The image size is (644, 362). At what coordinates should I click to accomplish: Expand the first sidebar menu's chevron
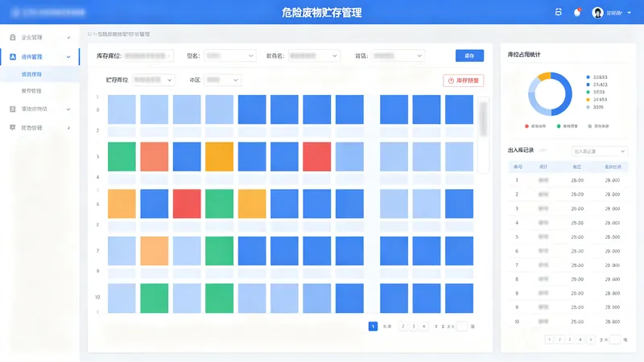coord(68,37)
